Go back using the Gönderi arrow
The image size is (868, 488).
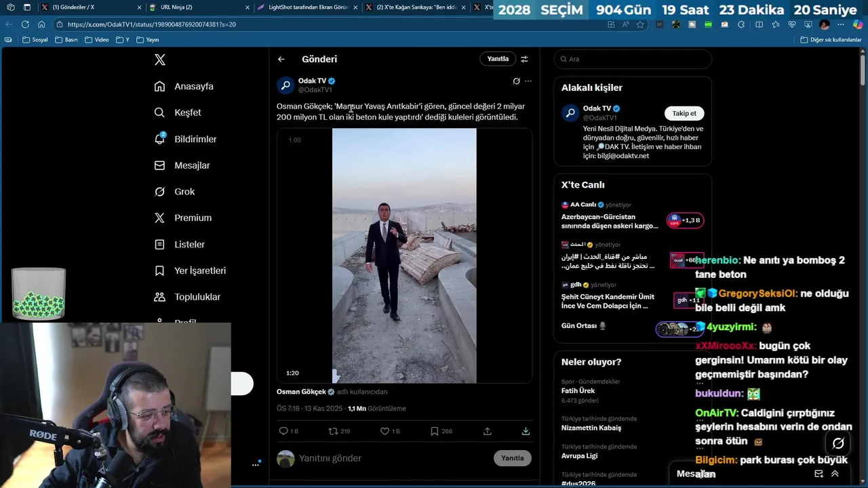coord(281,59)
